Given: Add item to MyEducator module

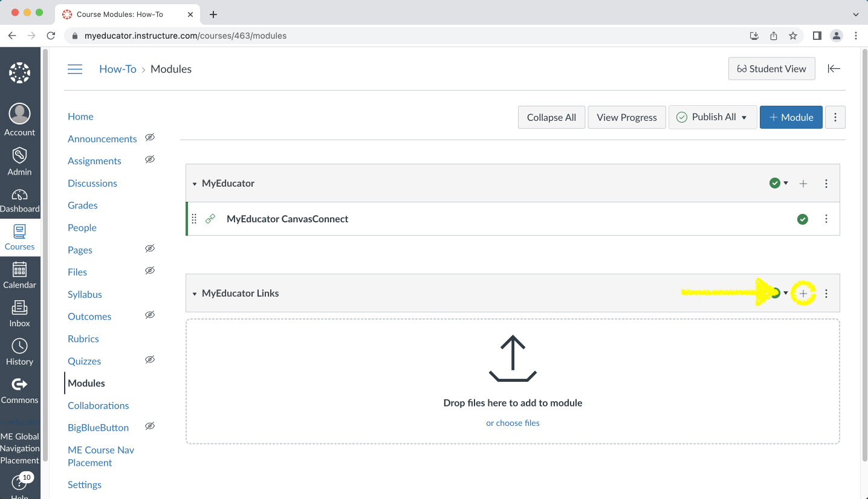Looking at the screenshot, I should (x=803, y=184).
